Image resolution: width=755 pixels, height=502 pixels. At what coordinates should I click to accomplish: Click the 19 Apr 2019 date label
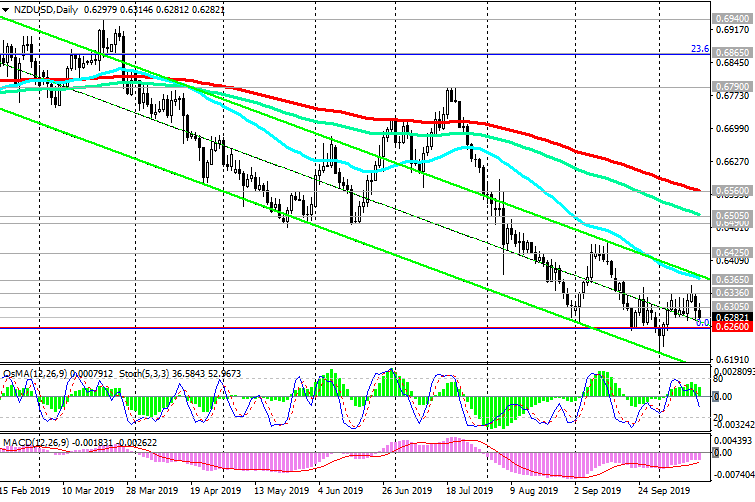click(215, 490)
